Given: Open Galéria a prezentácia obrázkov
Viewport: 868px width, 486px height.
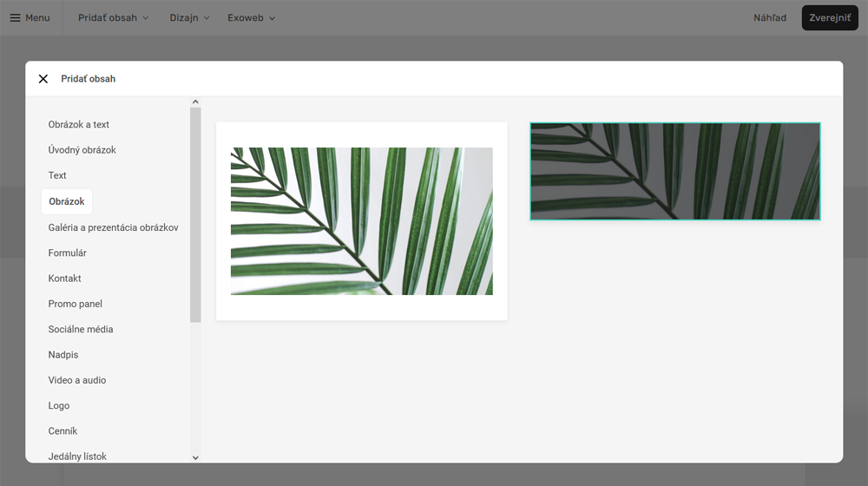Looking at the screenshot, I should click(113, 227).
